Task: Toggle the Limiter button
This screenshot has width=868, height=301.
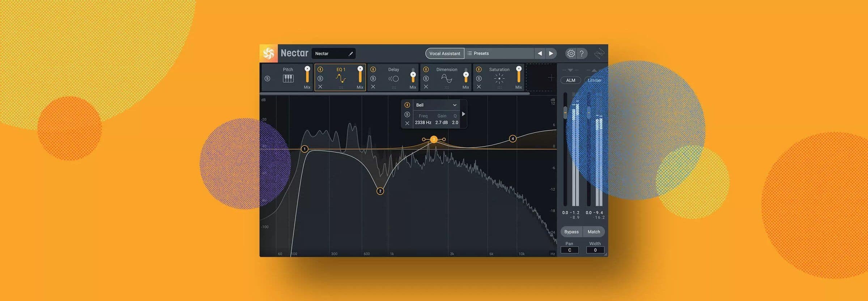Action: coord(594,80)
